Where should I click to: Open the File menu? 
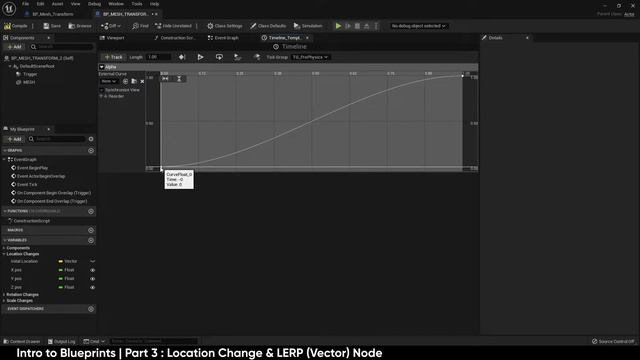coord(25,4)
